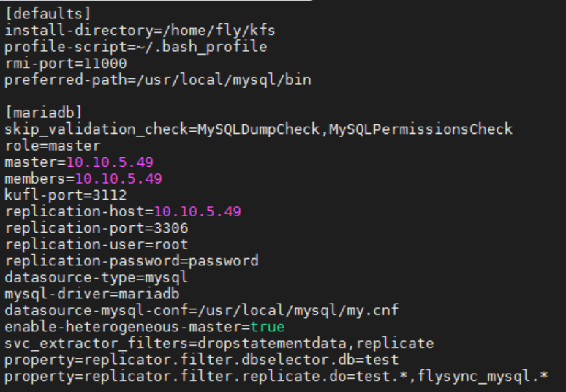566x392 pixels.
Task: Click the datasource-mysql-conf path line
Action: (201, 310)
